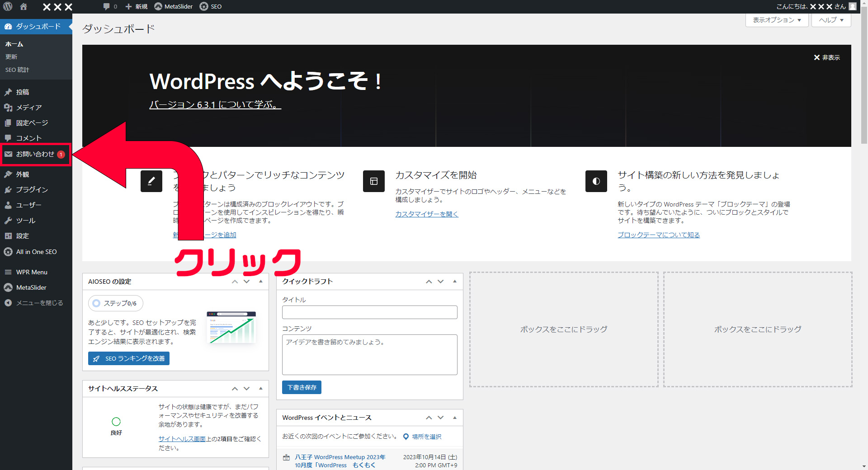Open ブロックテーマについて知る link
Image resolution: width=868 pixels, height=470 pixels.
click(659, 235)
